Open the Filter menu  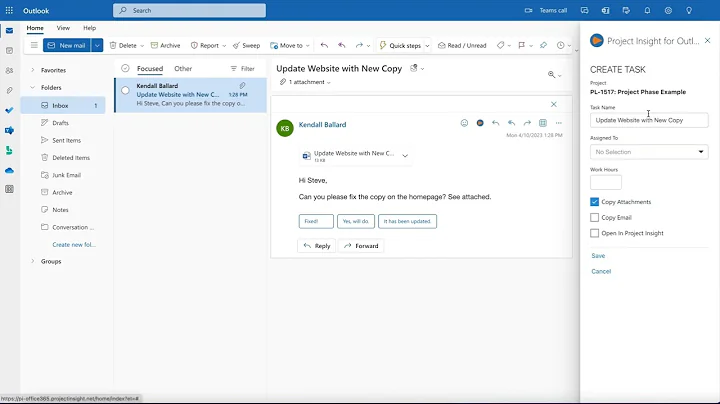tap(242, 68)
